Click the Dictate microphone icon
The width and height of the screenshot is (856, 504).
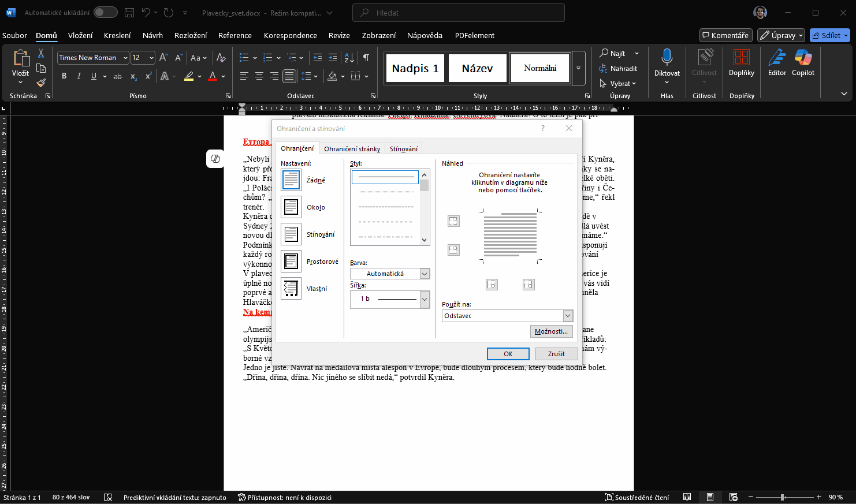click(x=667, y=58)
